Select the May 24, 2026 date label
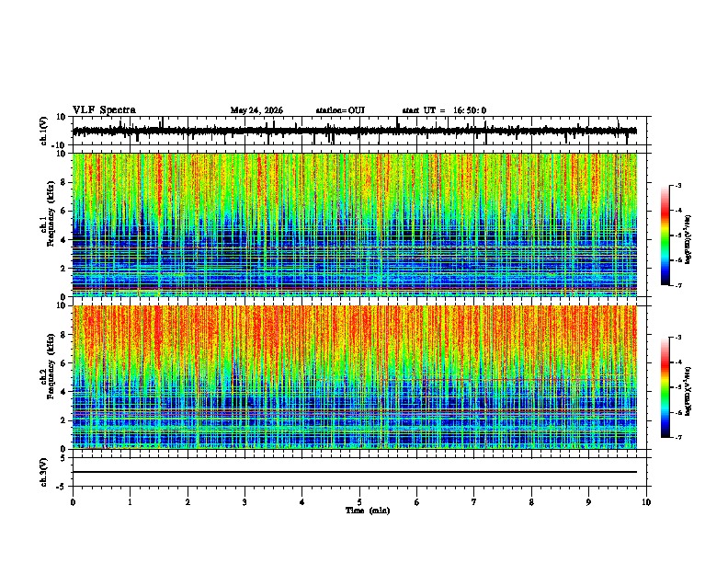This screenshot has height=563, width=728. pyautogui.click(x=256, y=110)
